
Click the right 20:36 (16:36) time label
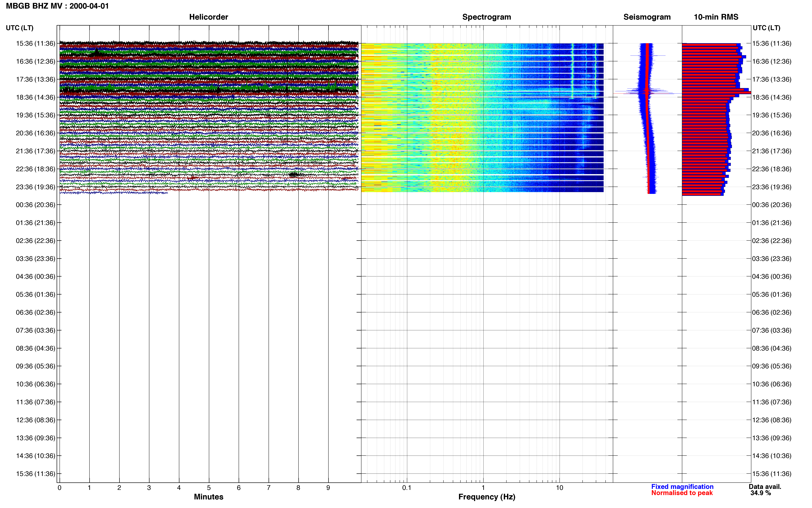772,133
